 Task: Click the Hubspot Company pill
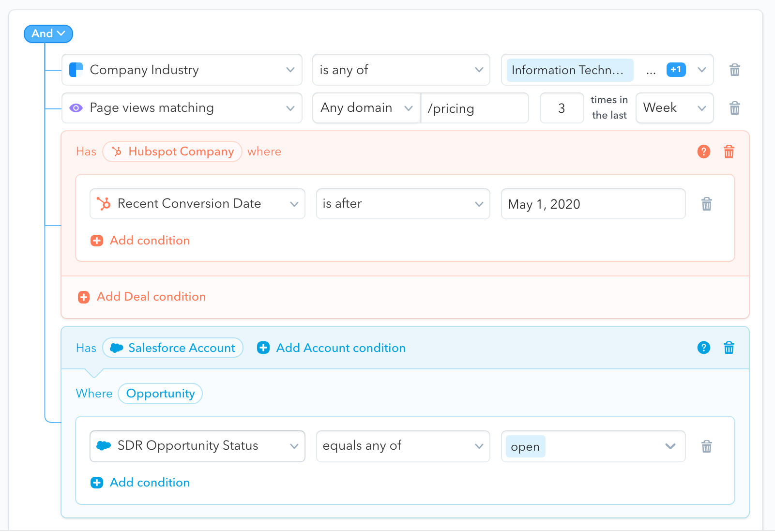tap(172, 152)
